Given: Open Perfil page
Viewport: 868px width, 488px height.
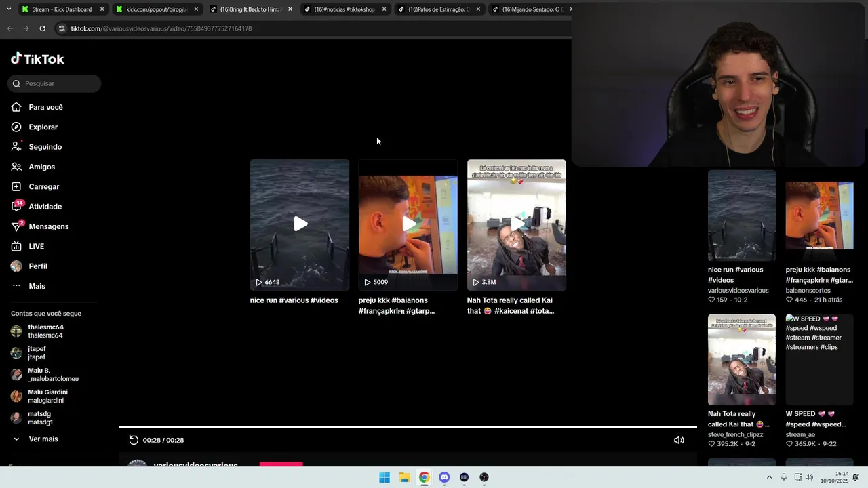Looking at the screenshot, I should (x=37, y=266).
